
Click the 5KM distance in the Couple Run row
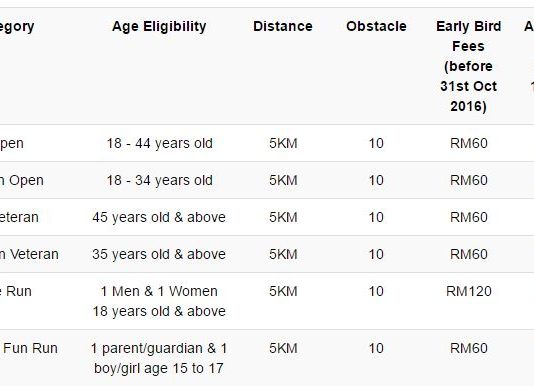click(283, 291)
